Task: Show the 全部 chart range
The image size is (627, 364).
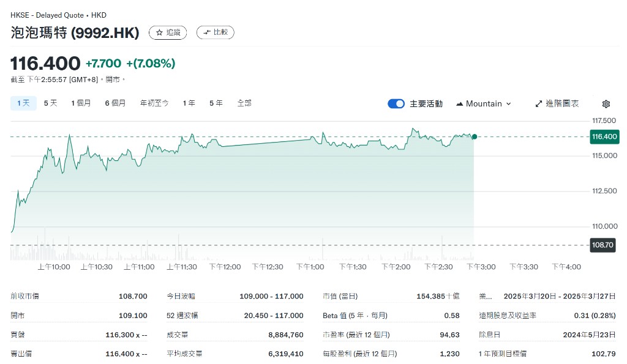Action: [244, 103]
